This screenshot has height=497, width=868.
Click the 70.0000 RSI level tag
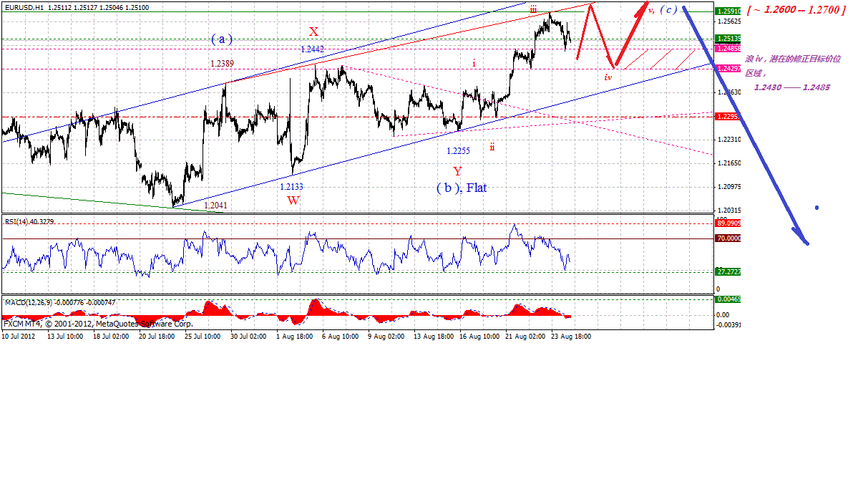[728, 238]
